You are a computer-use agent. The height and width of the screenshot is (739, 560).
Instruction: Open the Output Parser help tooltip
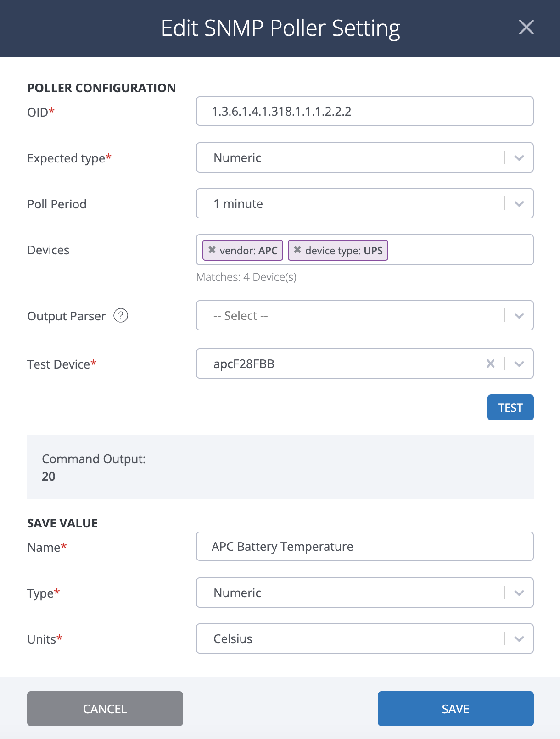[120, 316]
